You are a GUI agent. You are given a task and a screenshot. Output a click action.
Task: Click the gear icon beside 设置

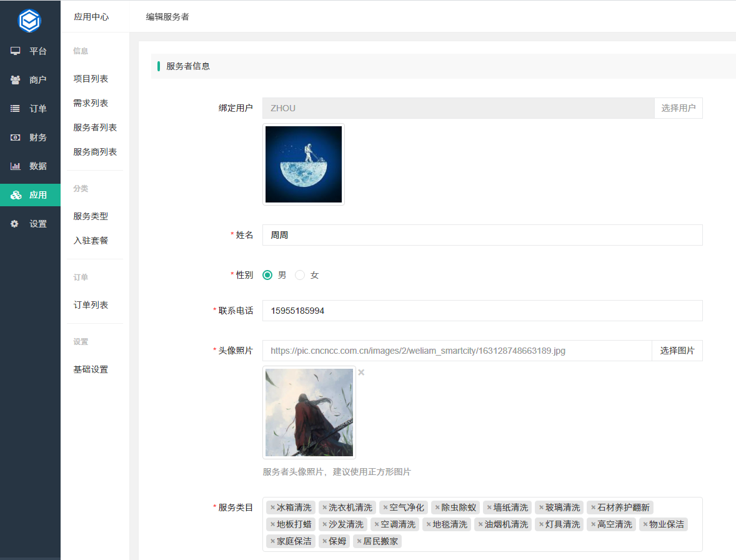[x=14, y=223]
